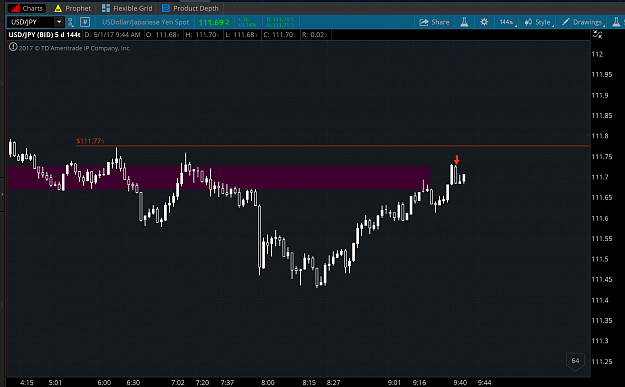Select the red horizontal price level line
625x387 pixels.
tap(333, 146)
